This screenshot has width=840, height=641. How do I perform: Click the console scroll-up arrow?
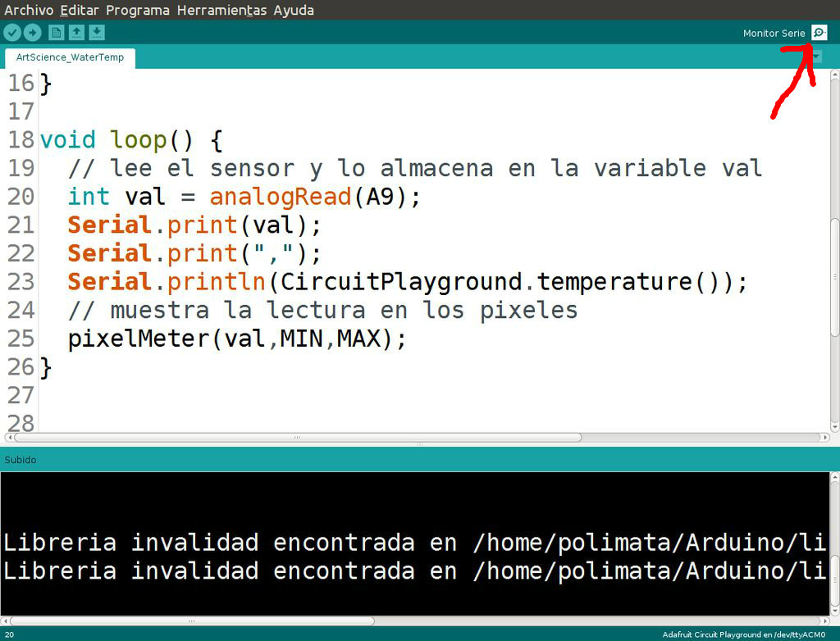tap(834, 476)
